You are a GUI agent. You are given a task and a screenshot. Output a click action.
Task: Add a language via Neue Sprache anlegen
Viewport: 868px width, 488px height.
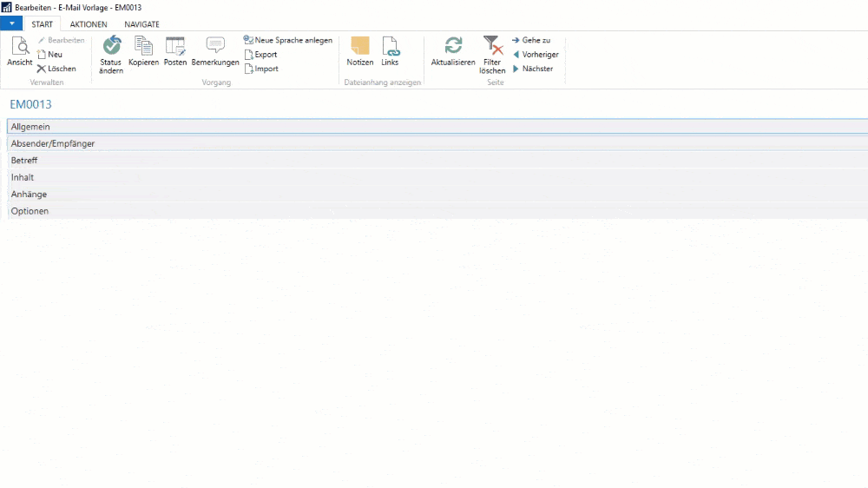[288, 40]
